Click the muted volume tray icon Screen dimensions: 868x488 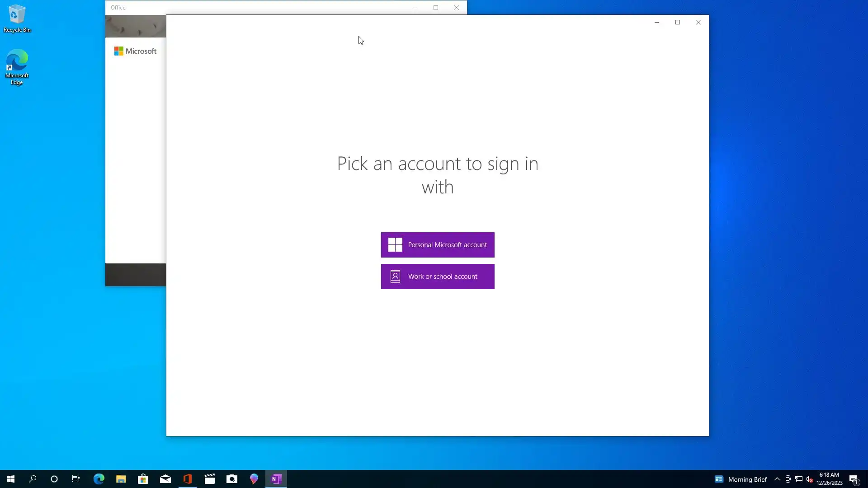809,479
